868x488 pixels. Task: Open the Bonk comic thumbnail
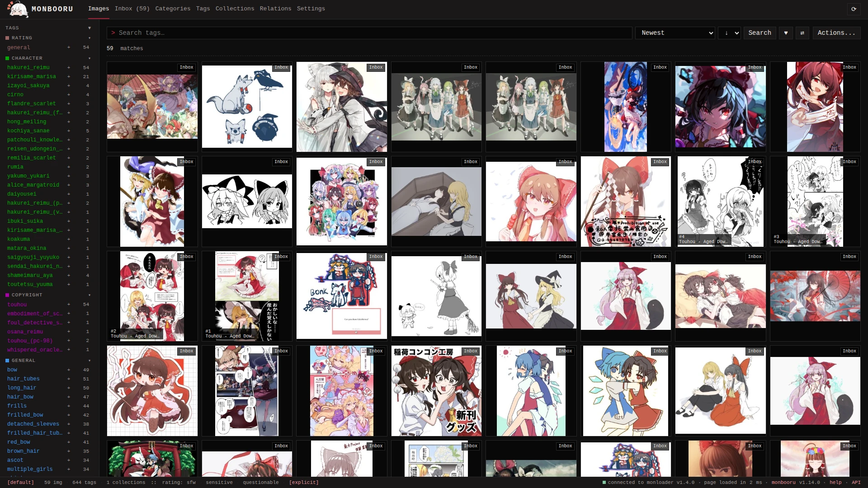[x=342, y=296]
